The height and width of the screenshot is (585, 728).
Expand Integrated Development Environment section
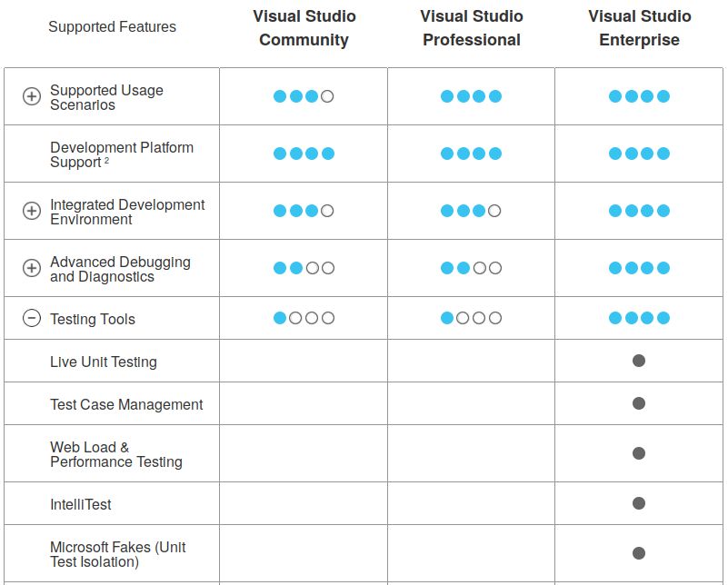pos(32,211)
